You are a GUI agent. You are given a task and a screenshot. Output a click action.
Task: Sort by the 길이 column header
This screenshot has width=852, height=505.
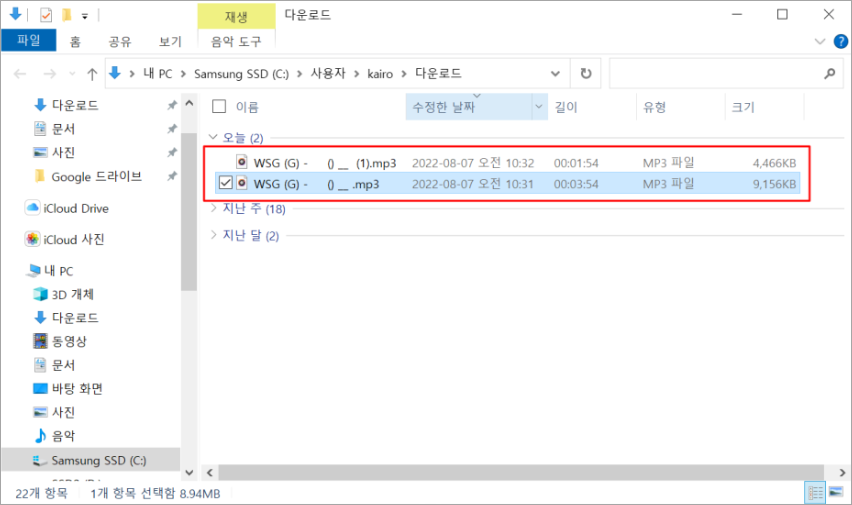click(x=566, y=107)
